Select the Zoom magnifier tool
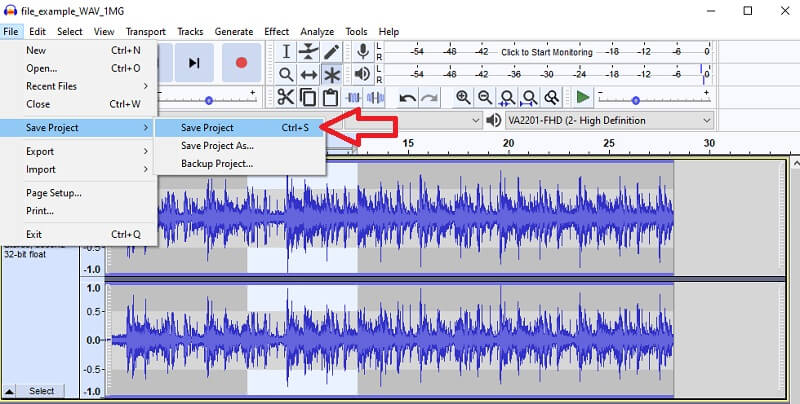The image size is (800, 404). pyautogui.click(x=286, y=74)
